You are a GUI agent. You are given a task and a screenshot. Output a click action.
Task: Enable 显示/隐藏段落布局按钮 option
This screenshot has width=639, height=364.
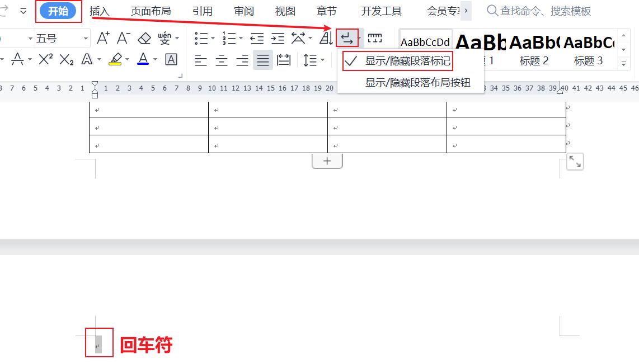pos(417,83)
